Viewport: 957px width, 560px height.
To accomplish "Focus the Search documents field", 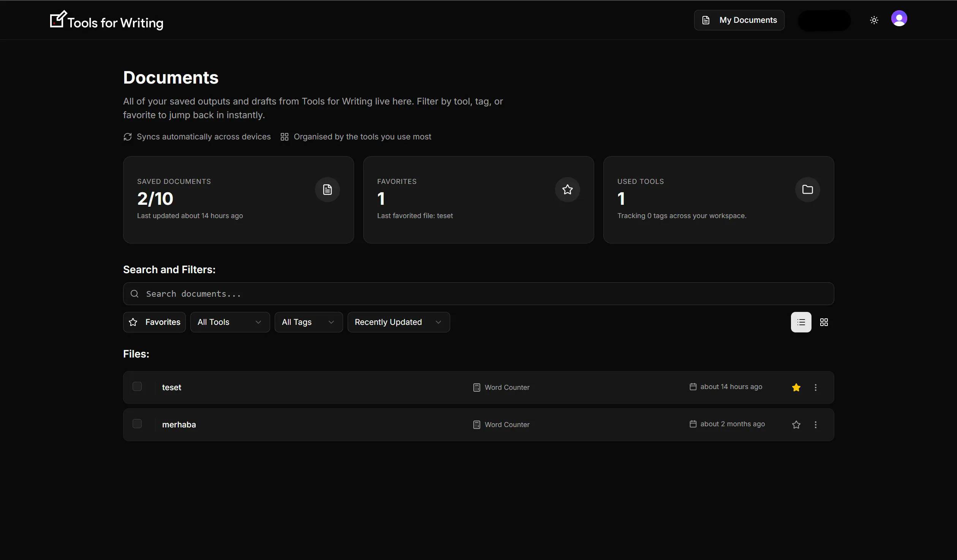I will pos(478,294).
